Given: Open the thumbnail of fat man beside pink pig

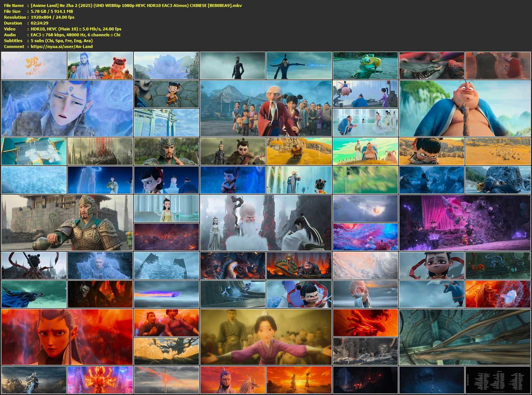Looking at the screenshot, I should click(365, 151).
